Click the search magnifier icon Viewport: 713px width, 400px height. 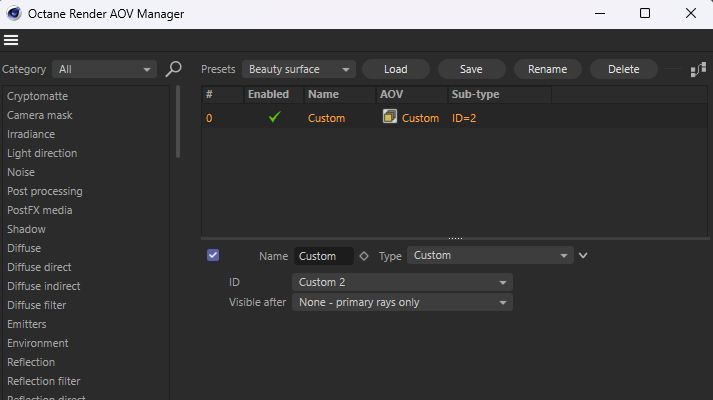[174, 69]
